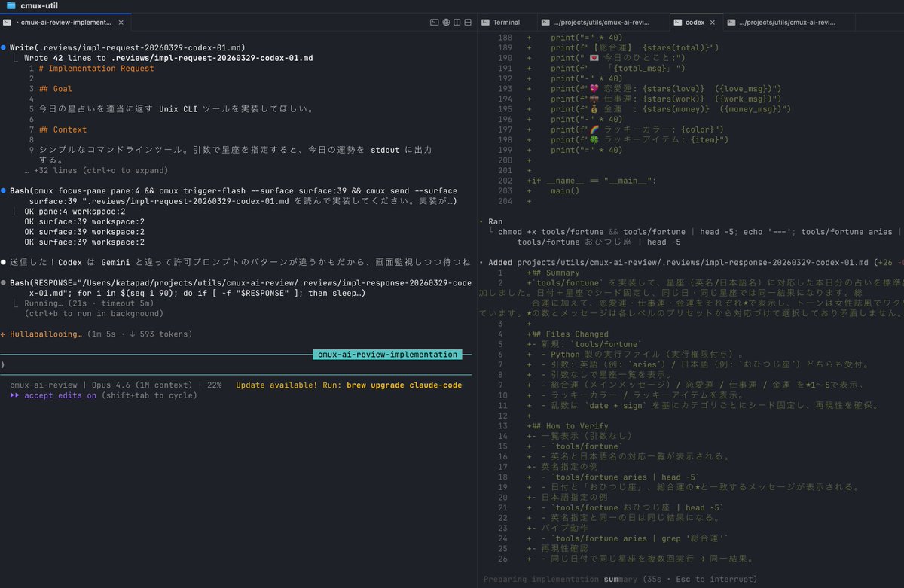Click 'Wrote 42 lines to' result line

[169, 58]
